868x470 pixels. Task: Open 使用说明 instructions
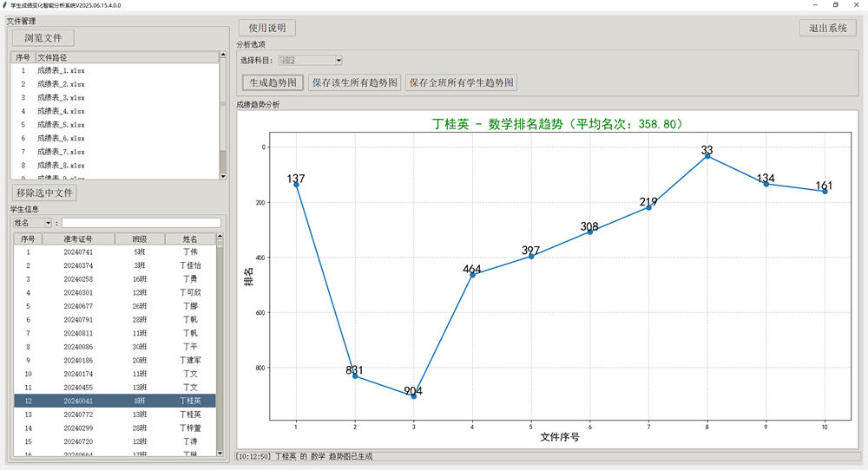click(x=267, y=28)
